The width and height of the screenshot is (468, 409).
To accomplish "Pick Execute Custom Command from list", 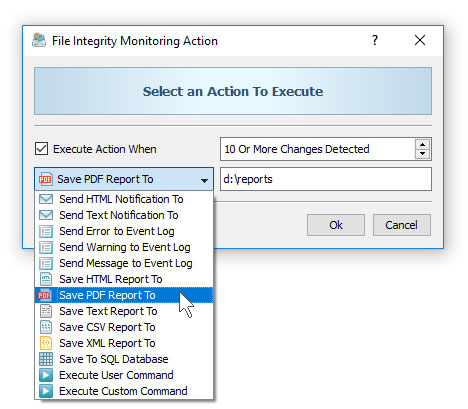I will point(124,391).
